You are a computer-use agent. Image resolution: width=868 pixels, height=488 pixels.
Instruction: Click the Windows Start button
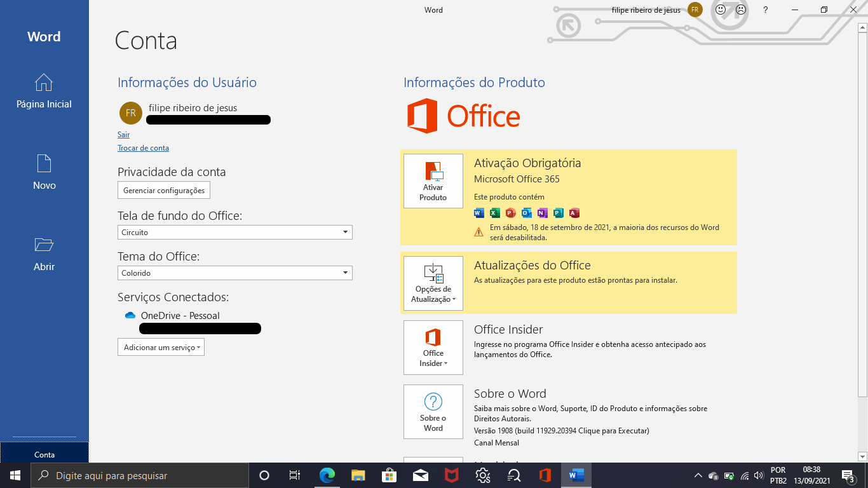15,475
